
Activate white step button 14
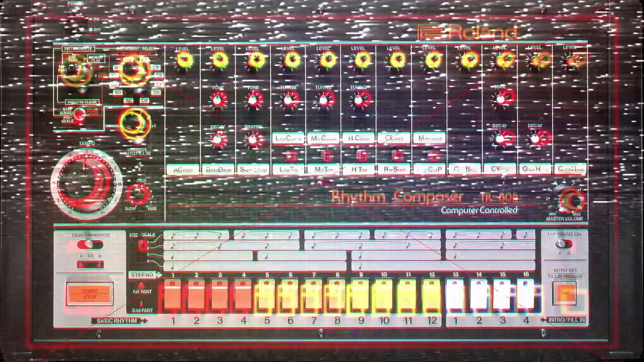pyautogui.click(x=478, y=295)
